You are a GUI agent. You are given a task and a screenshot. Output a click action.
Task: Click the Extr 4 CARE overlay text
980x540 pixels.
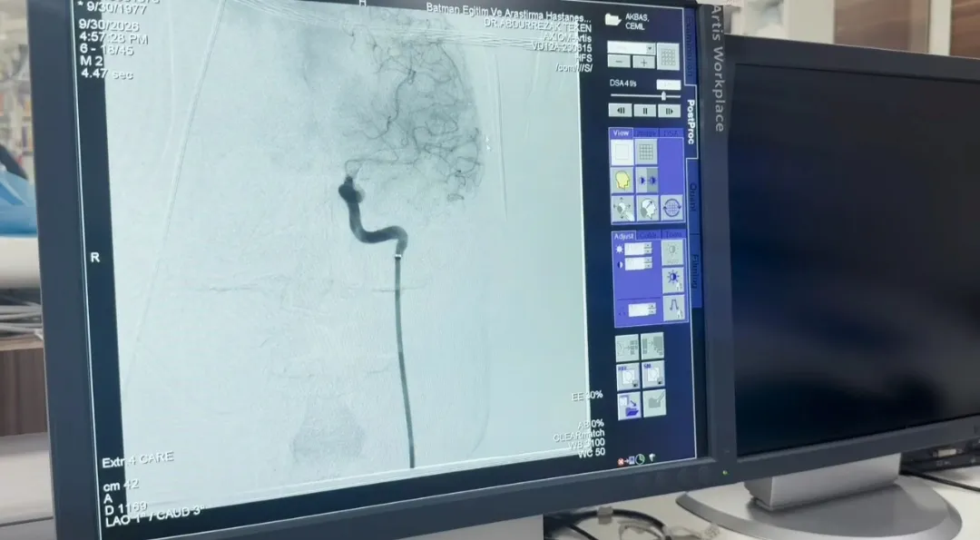(138, 459)
